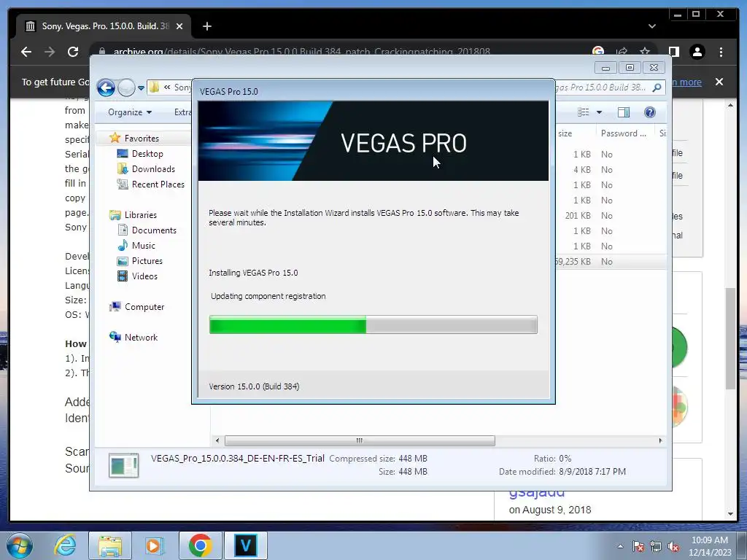This screenshot has width=747, height=560.
Task: Open Windows Explorer from the taskbar
Action: coord(110,545)
